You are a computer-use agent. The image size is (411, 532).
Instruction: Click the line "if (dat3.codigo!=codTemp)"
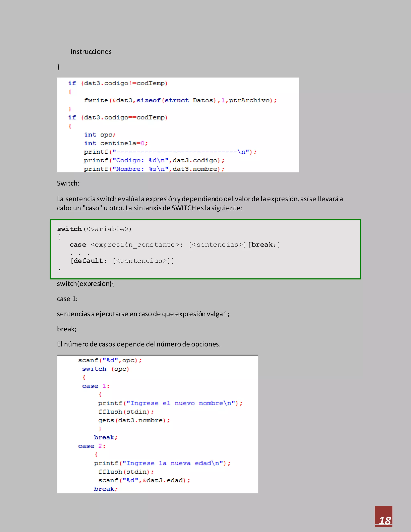pos(118,83)
